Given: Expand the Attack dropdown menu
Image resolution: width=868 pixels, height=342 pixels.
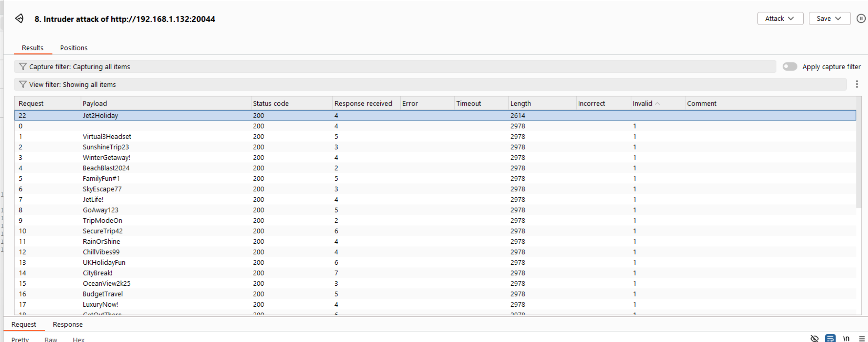Looking at the screenshot, I should pos(780,19).
